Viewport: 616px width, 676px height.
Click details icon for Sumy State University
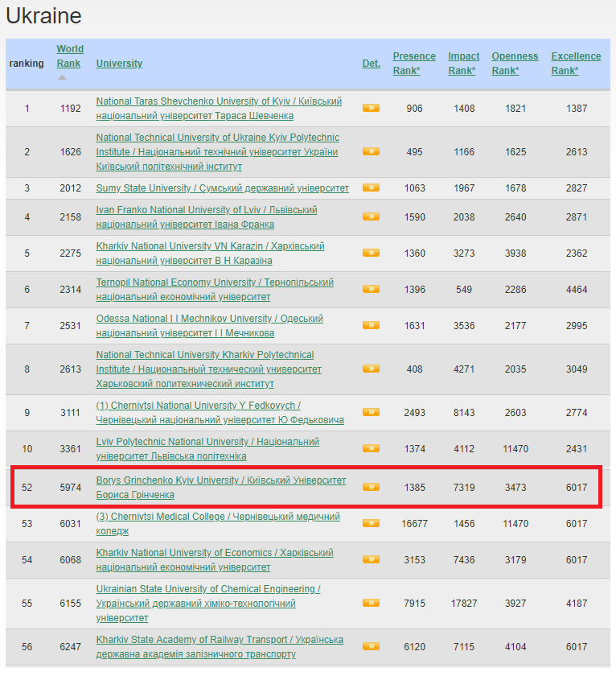[x=371, y=188]
